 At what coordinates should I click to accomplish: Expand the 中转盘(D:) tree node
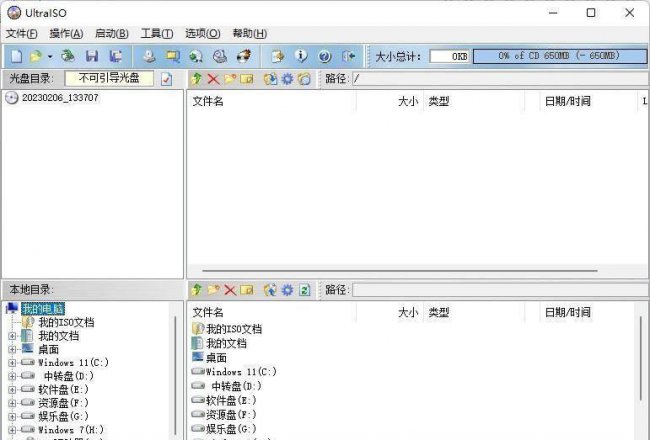tap(12, 377)
